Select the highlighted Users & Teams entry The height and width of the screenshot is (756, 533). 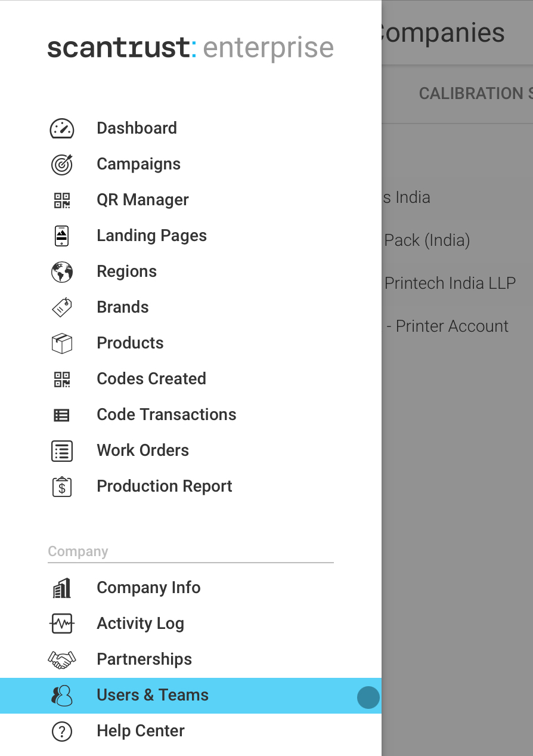tap(153, 695)
